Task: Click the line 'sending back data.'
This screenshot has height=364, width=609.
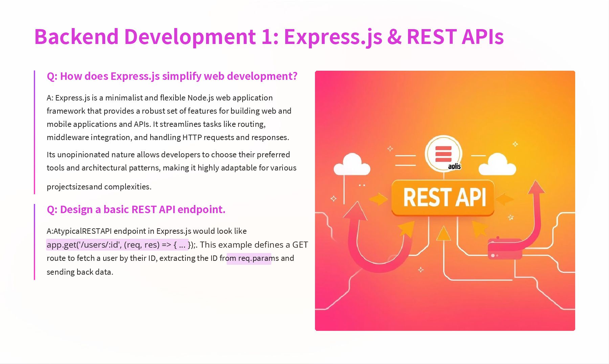Action: [80, 272]
